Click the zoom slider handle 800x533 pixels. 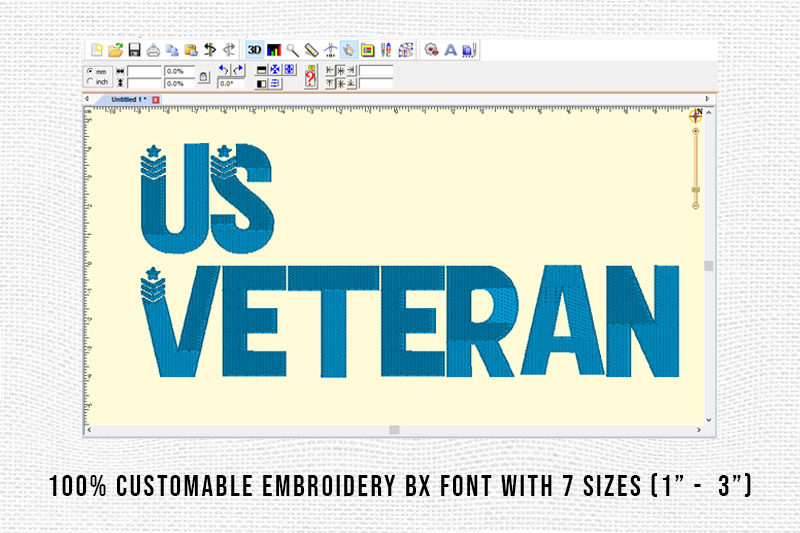coord(695,190)
